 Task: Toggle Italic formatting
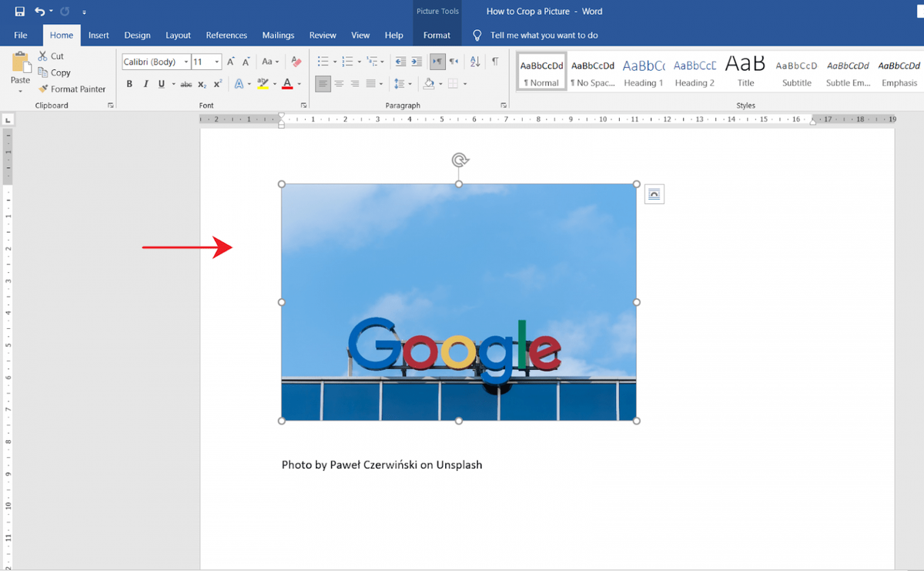coord(146,83)
